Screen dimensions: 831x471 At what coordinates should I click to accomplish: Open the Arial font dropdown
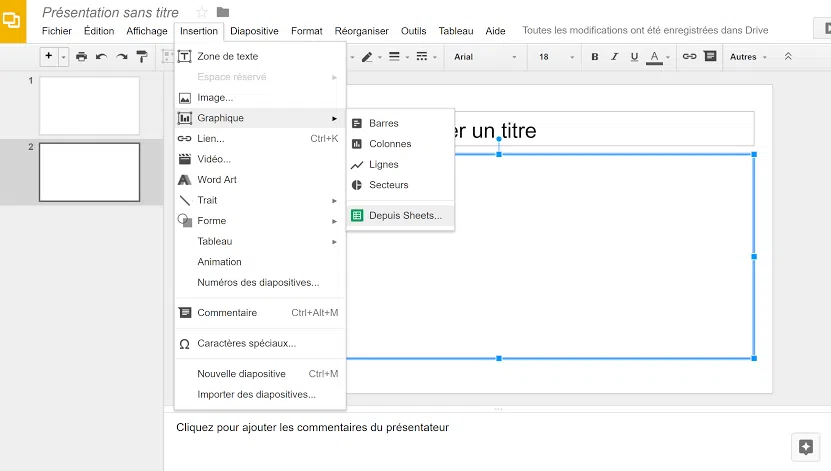484,57
